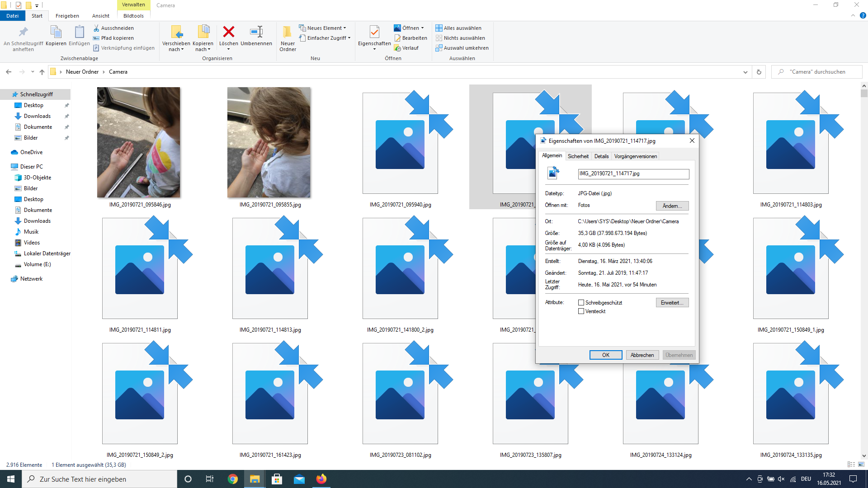Click Auswahl umkehren
This screenshot has width=868, height=488.
tap(462, 48)
